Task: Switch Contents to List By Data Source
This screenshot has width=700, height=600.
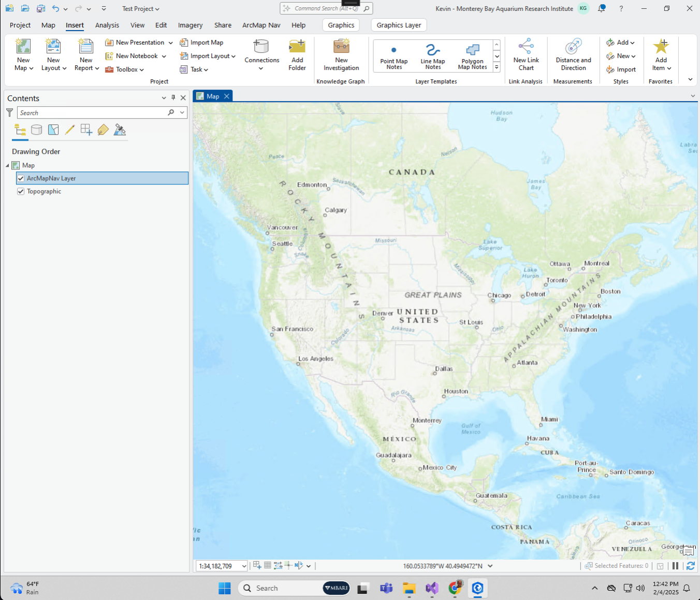Action: pyautogui.click(x=36, y=130)
